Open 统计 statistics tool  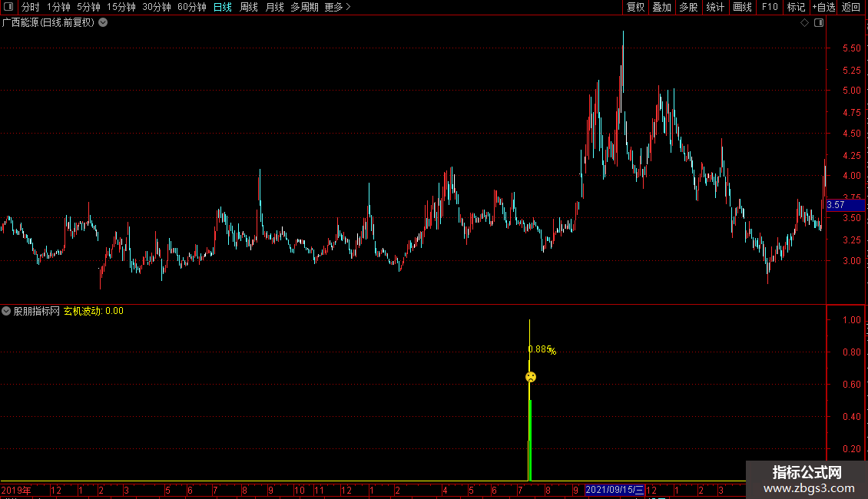715,7
